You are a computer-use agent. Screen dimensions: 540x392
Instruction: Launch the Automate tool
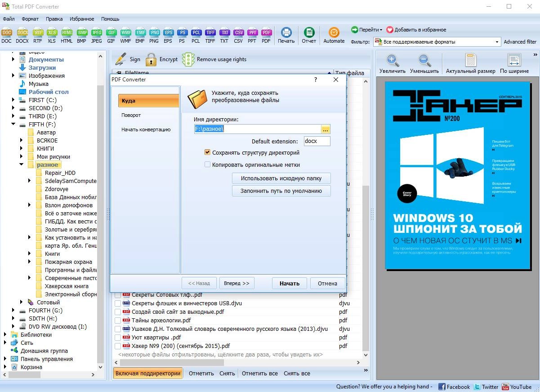[x=334, y=35]
